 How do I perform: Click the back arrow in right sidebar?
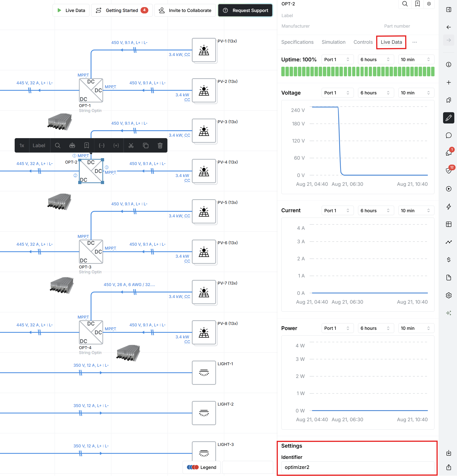449,27
